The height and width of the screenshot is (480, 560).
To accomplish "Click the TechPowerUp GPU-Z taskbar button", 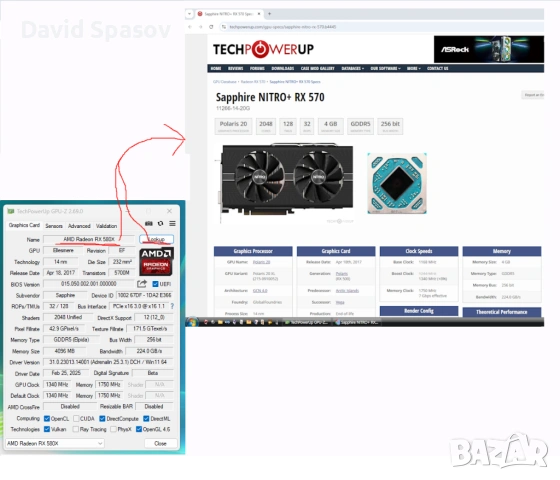I will 308,322.
